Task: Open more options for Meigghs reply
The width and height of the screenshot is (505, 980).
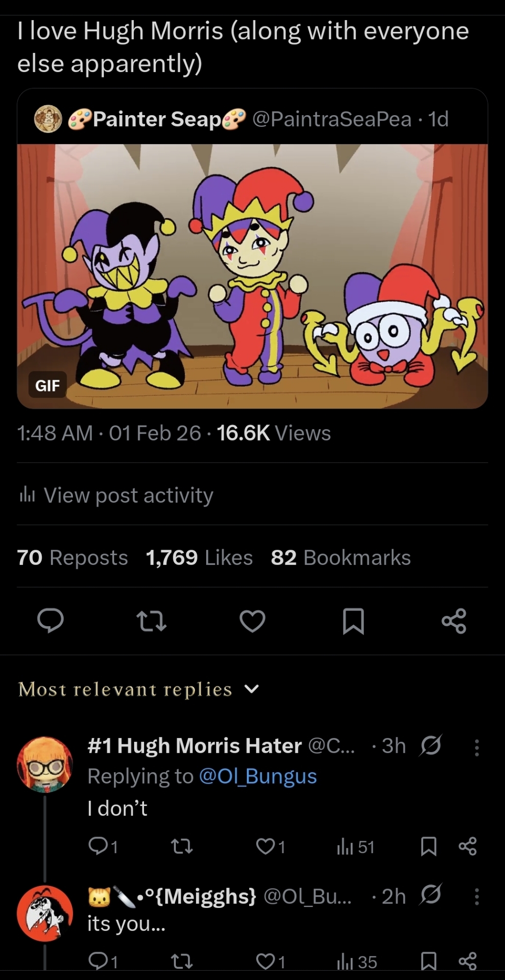Action: pyautogui.click(x=476, y=897)
